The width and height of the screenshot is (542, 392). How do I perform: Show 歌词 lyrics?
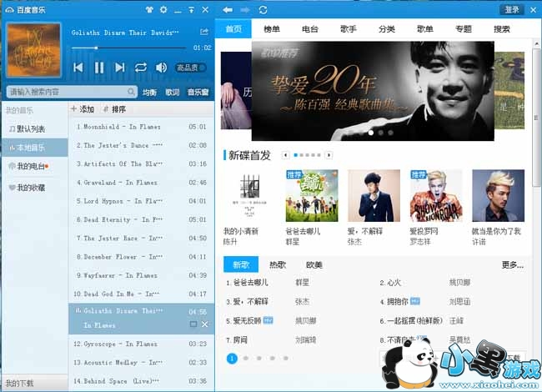pyautogui.click(x=172, y=93)
